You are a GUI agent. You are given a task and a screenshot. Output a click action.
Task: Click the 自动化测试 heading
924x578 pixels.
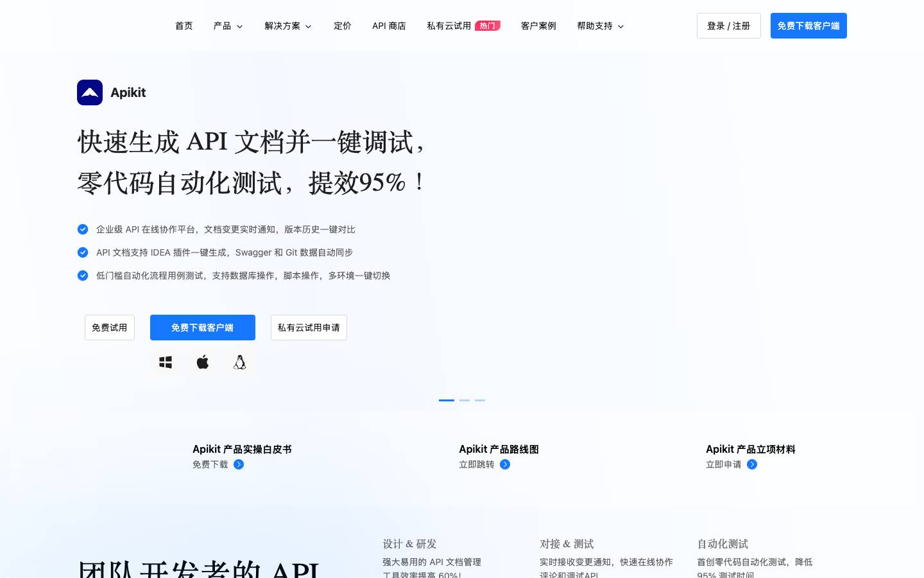[x=723, y=544]
